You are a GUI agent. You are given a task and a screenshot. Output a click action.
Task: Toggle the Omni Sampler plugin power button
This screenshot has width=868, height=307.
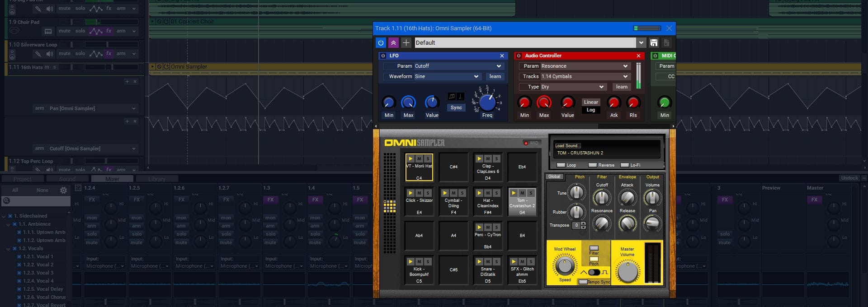click(x=381, y=42)
